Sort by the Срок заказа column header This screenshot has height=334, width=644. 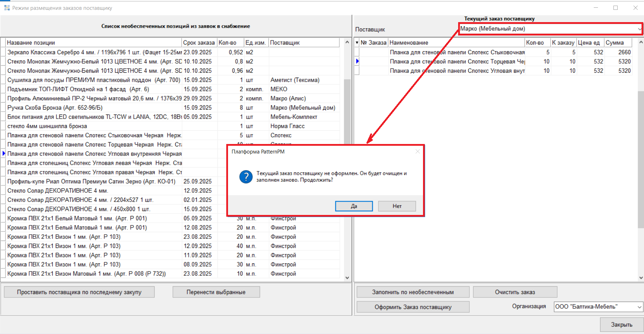[199, 43]
